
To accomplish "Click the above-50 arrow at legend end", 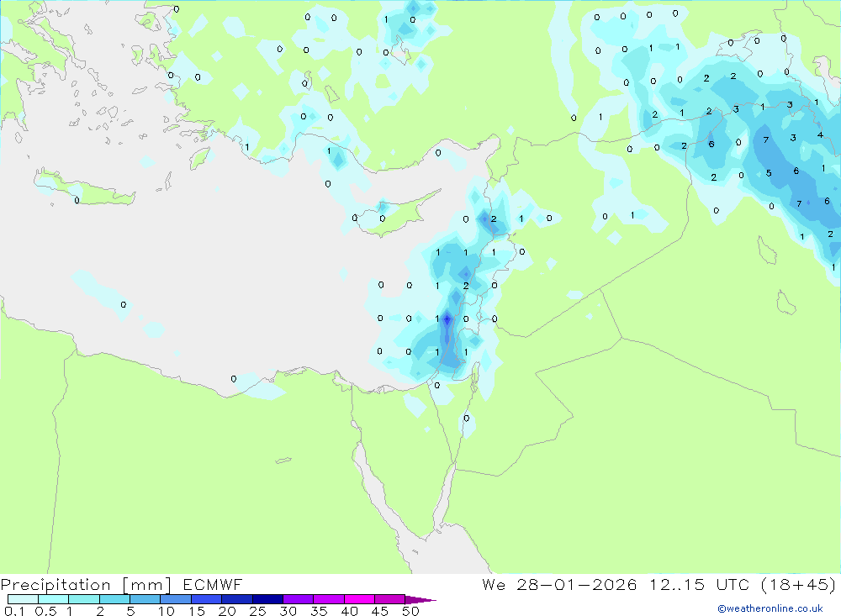I will point(420,599).
